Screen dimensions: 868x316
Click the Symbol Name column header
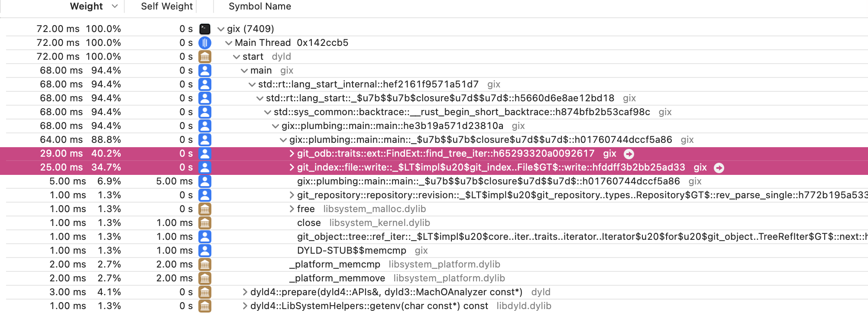[x=260, y=6]
